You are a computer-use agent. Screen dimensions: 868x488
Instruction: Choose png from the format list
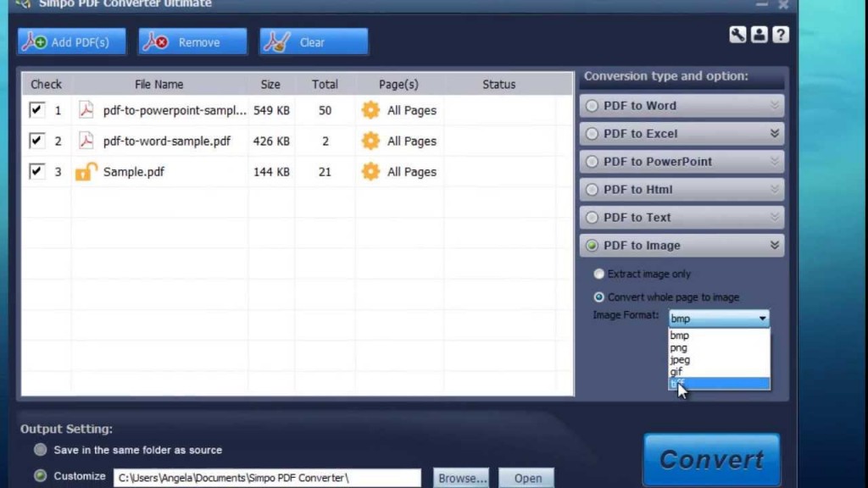coord(719,347)
